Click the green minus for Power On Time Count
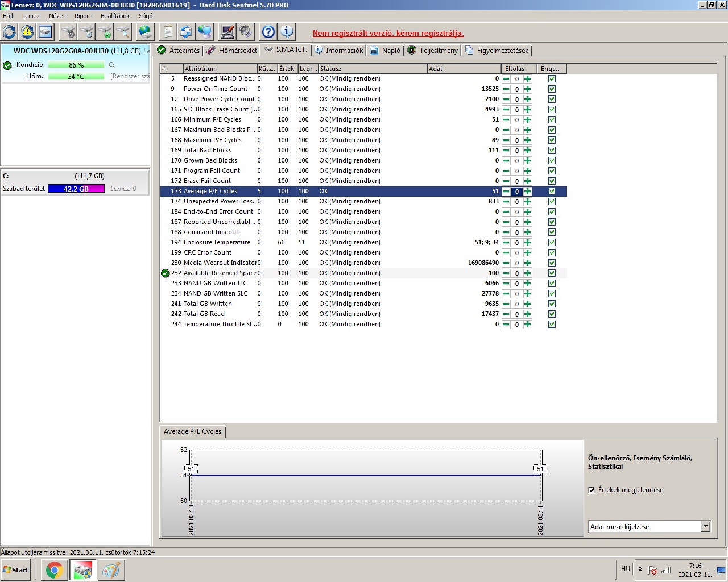 coord(506,89)
